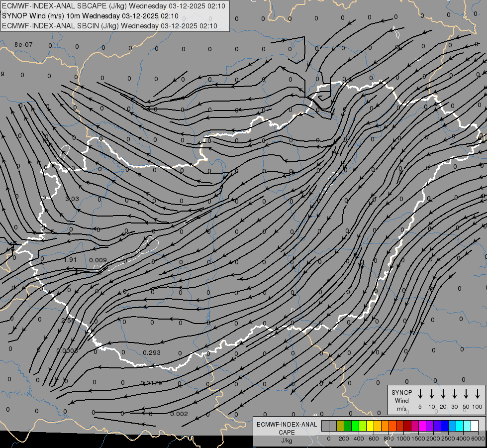The width and height of the screenshot is (487, 448).
Task: Pick the pure blue CAPE legend swatch
Action: [x=445, y=426]
